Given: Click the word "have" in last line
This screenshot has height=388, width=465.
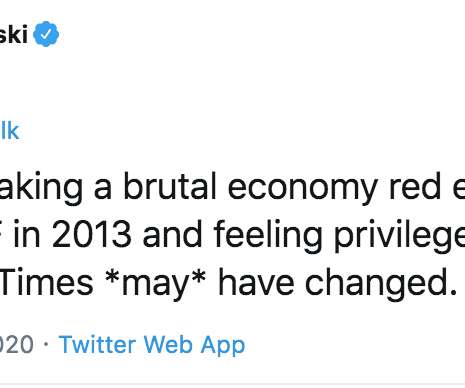Looking at the screenshot, I should [256, 282].
